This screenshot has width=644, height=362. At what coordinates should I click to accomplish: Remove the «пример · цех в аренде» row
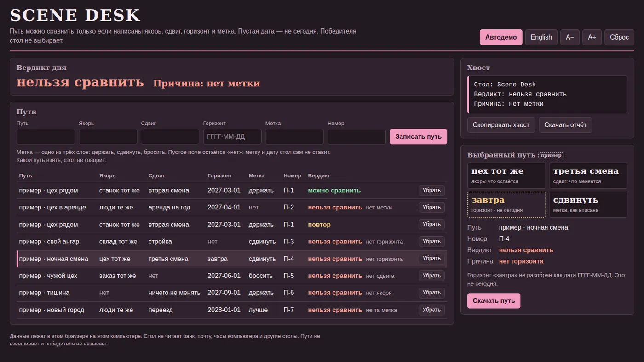(431, 208)
